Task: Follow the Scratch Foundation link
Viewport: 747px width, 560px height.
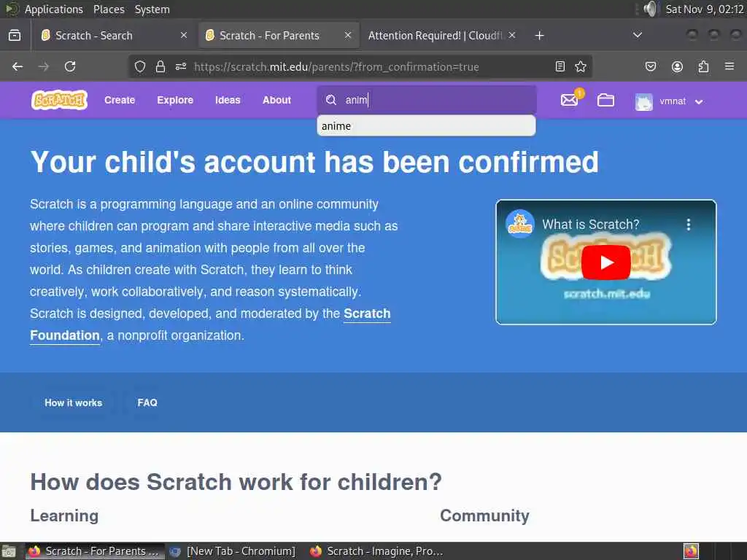Action: (367, 314)
